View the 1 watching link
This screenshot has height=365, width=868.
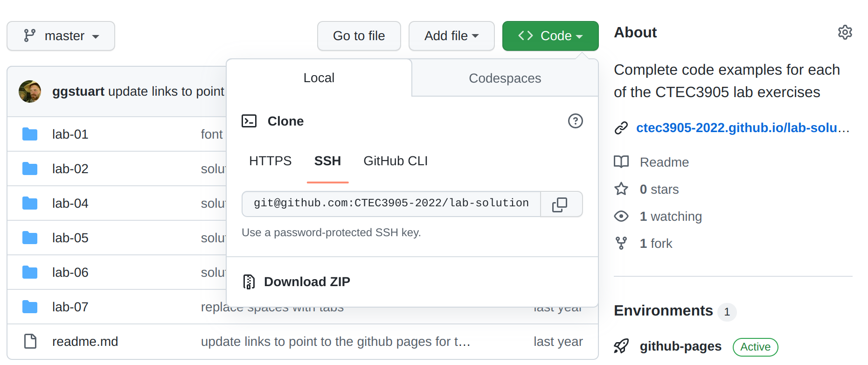671,217
